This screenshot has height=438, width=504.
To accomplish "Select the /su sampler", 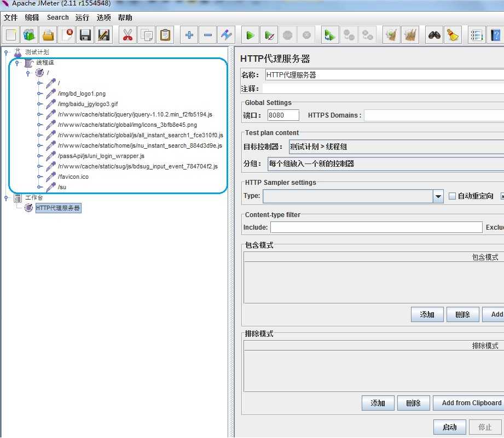I will tap(62, 187).
